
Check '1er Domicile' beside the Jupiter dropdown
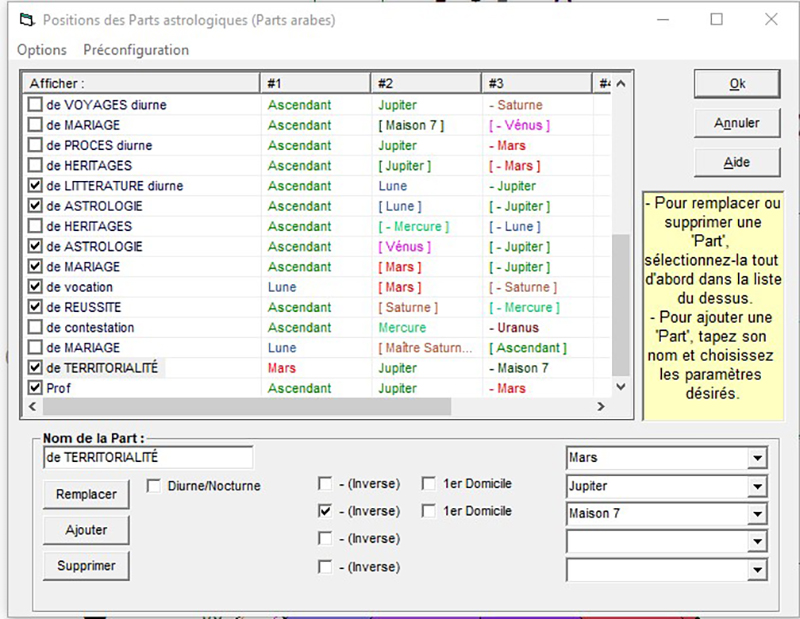point(429,483)
